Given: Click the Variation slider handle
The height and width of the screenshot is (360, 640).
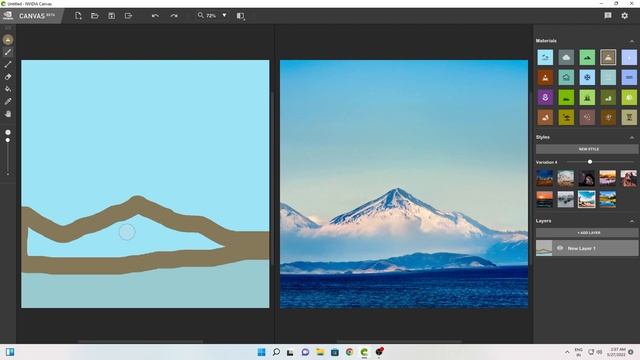Looking at the screenshot, I should coord(590,162).
